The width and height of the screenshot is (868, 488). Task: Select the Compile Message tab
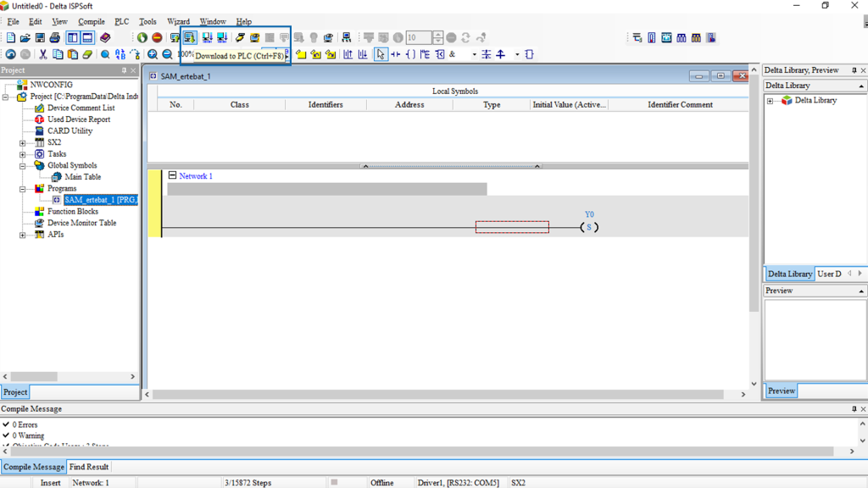click(x=34, y=467)
